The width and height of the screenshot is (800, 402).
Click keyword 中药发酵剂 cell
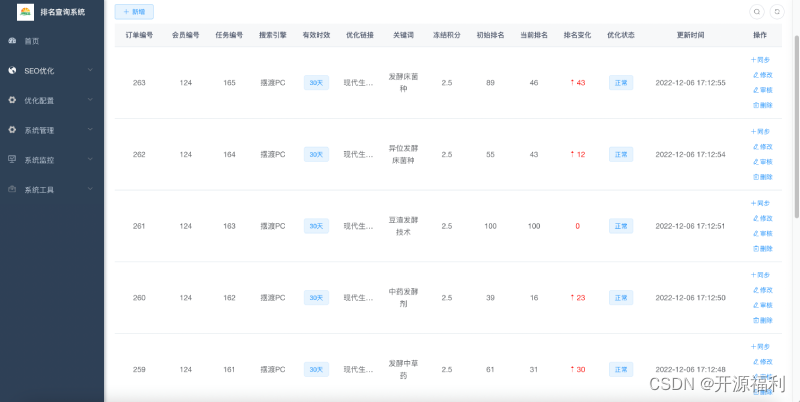coord(404,298)
